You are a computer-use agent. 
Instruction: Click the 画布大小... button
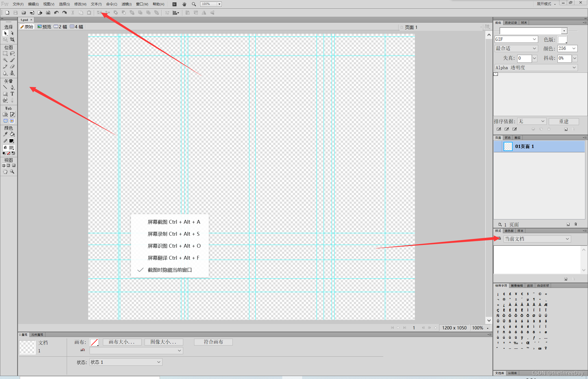122,342
